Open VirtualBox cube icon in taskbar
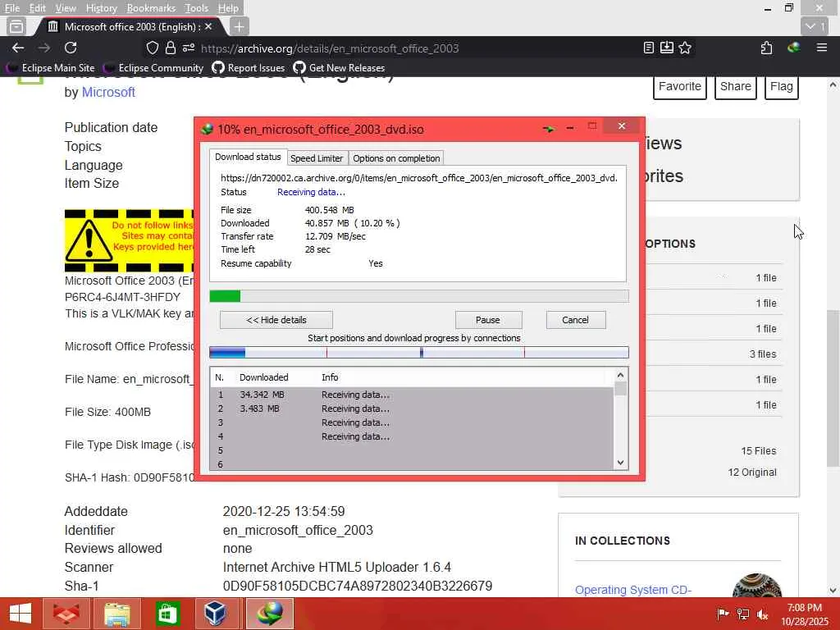This screenshot has width=840, height=630. (216, 614)
